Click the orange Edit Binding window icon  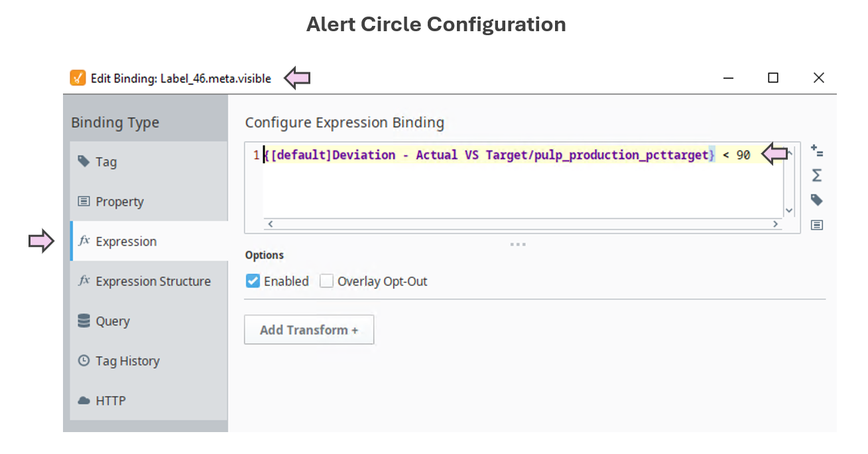tap(78, 78)
